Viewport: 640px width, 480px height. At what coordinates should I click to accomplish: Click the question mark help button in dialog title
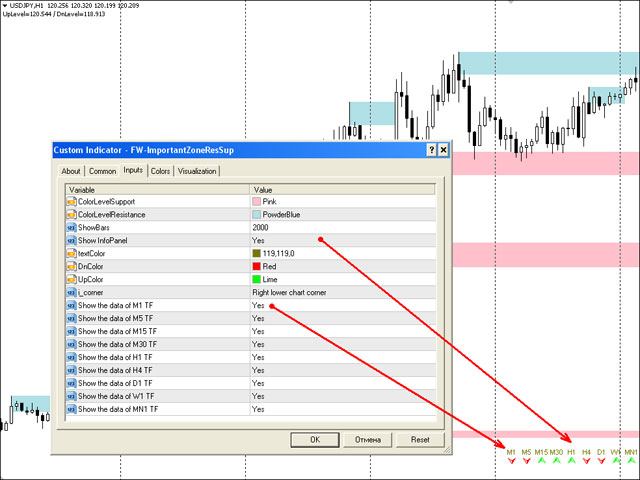pos(432,150)
